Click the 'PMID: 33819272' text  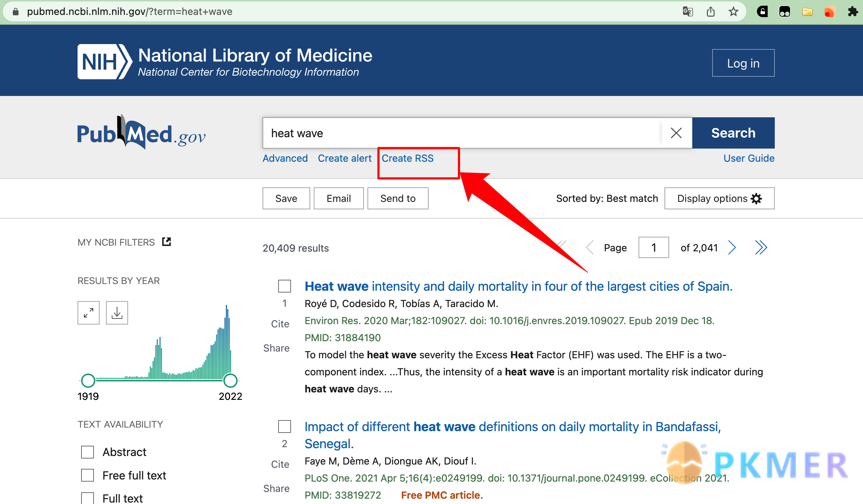coord(343,495)
